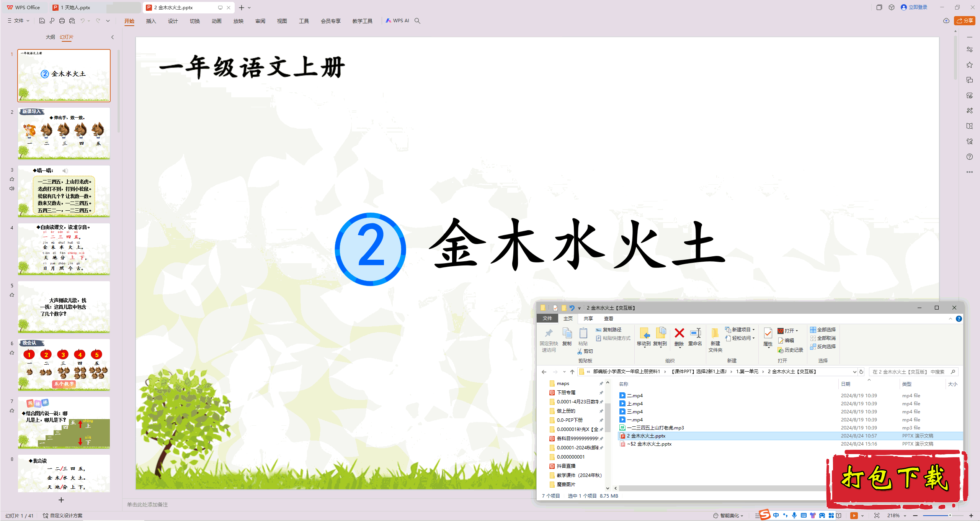Click the reading view book icon

pyautogui.click(x=839, y=516)
